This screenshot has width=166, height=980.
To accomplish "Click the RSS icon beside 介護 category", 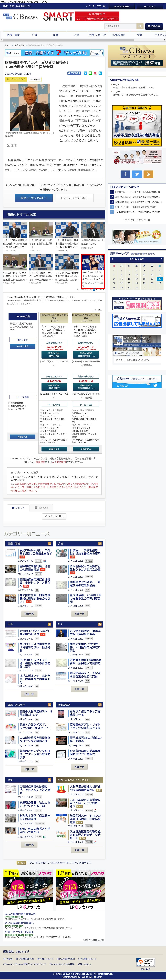I will tap(100, 544).
